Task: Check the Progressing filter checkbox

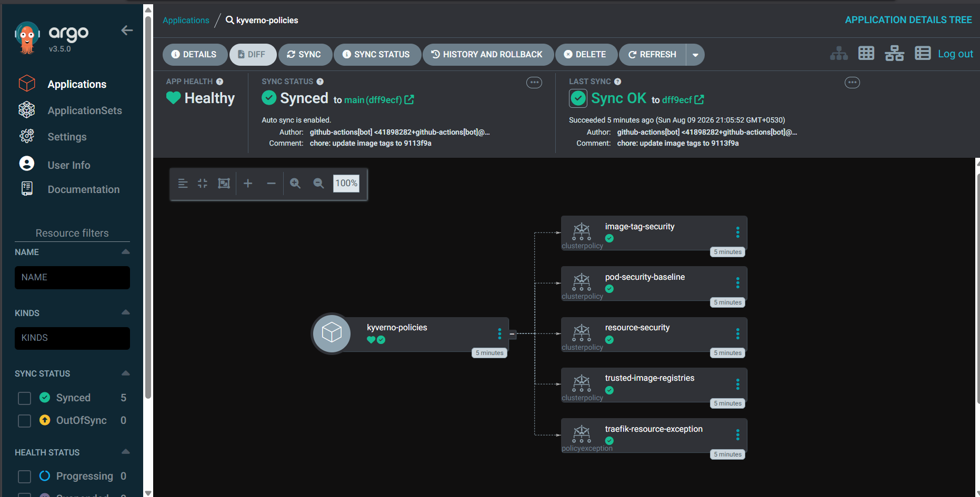Action: tap(25, 476)
